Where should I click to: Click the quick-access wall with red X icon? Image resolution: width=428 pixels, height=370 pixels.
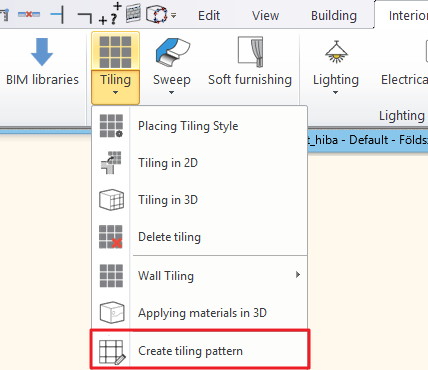pos(29,14)
